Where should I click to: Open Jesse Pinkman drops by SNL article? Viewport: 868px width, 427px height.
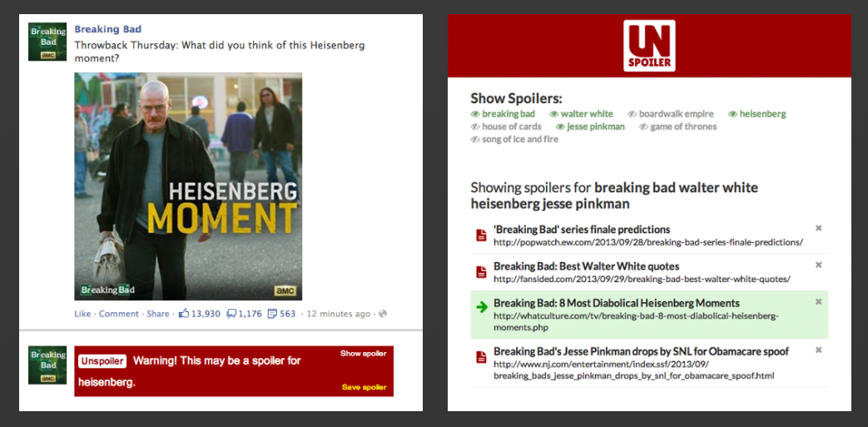pos(641,352)
